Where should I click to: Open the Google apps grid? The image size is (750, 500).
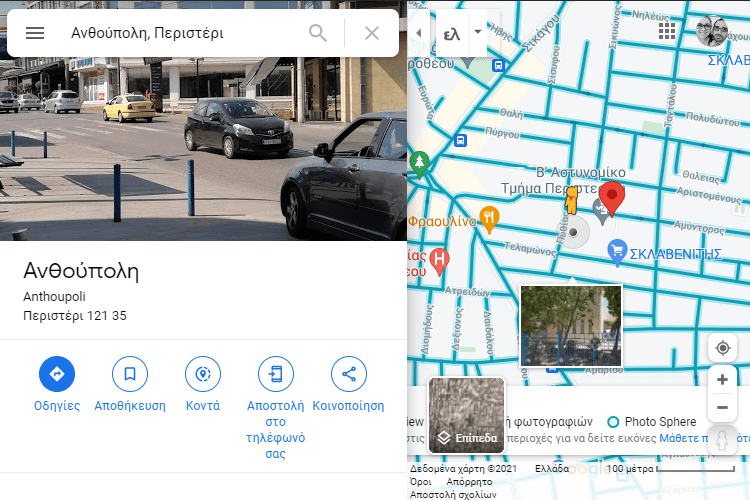[667, 31]
